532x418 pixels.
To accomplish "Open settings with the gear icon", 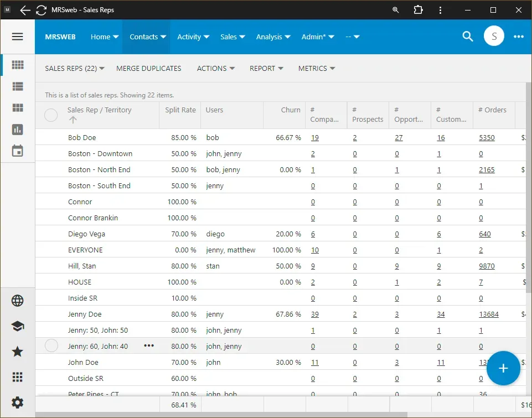I will [x=18, y=402].
